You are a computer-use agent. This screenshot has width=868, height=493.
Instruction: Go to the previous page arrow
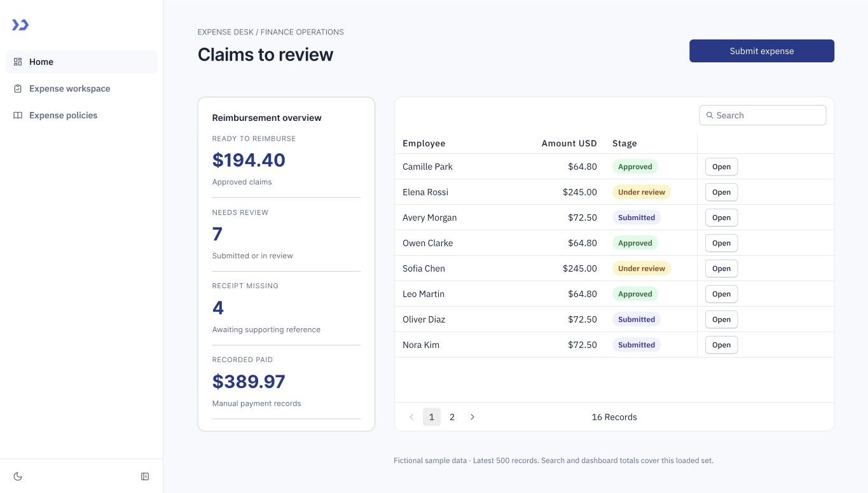click(x=411, y=417)
